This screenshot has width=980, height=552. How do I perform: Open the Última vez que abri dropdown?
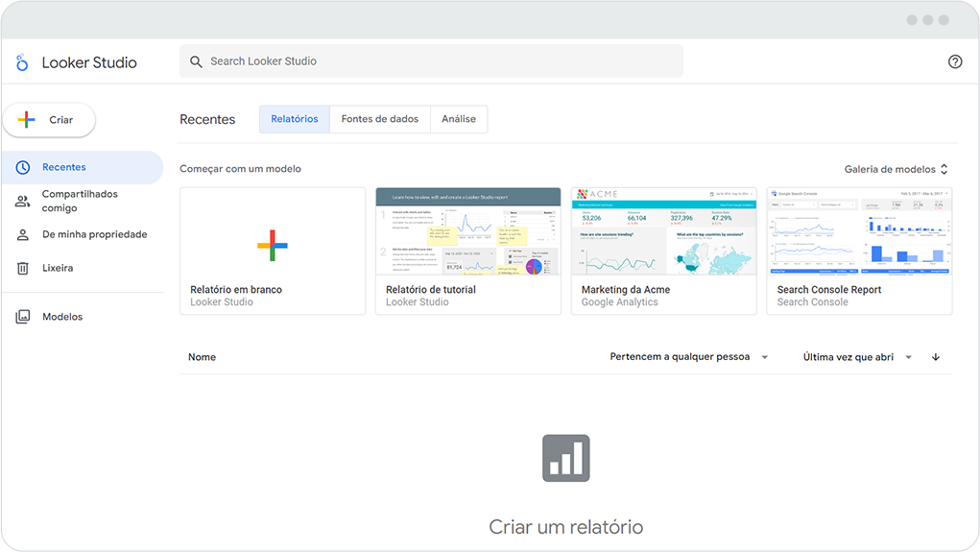857,357
